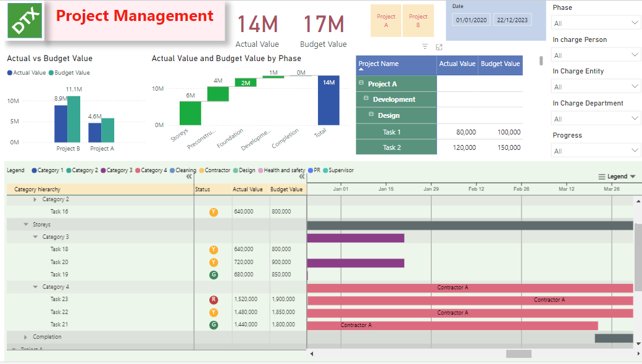Click the Category 3 legend color dot
Image resolution: width=642 pixels, height=364 pixels.
point(104,170)
